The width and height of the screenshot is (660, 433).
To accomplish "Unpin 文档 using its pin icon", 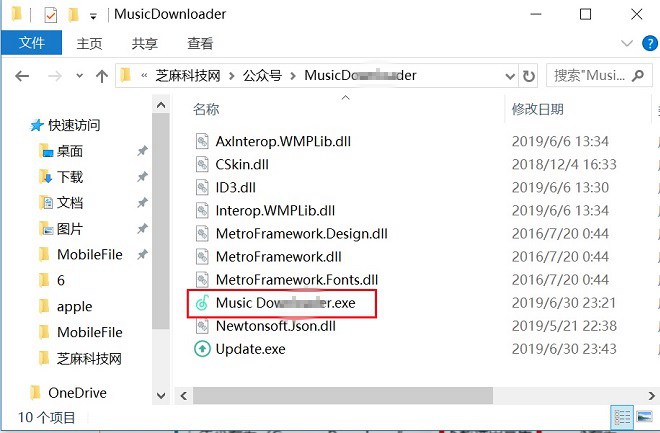I will pos(142,202).
